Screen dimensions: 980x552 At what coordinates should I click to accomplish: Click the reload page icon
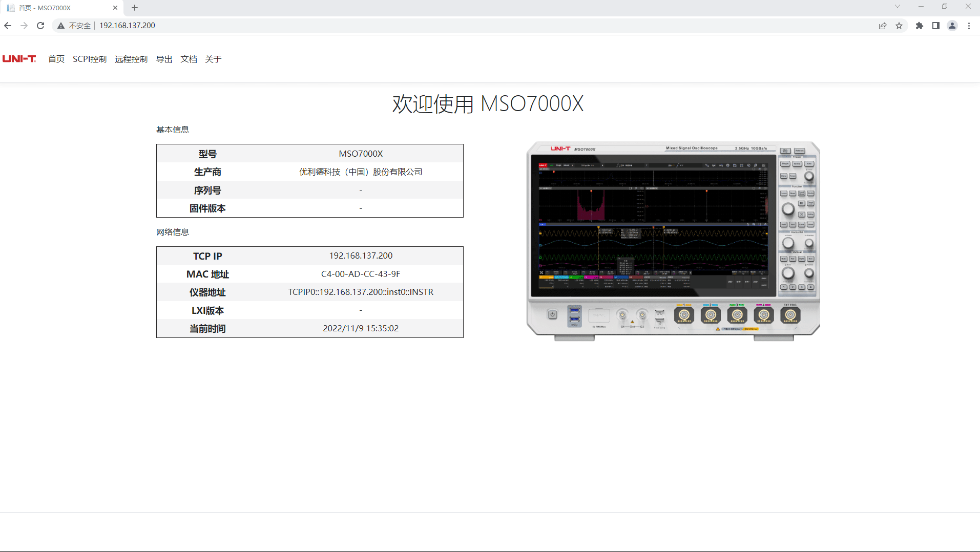40,25
